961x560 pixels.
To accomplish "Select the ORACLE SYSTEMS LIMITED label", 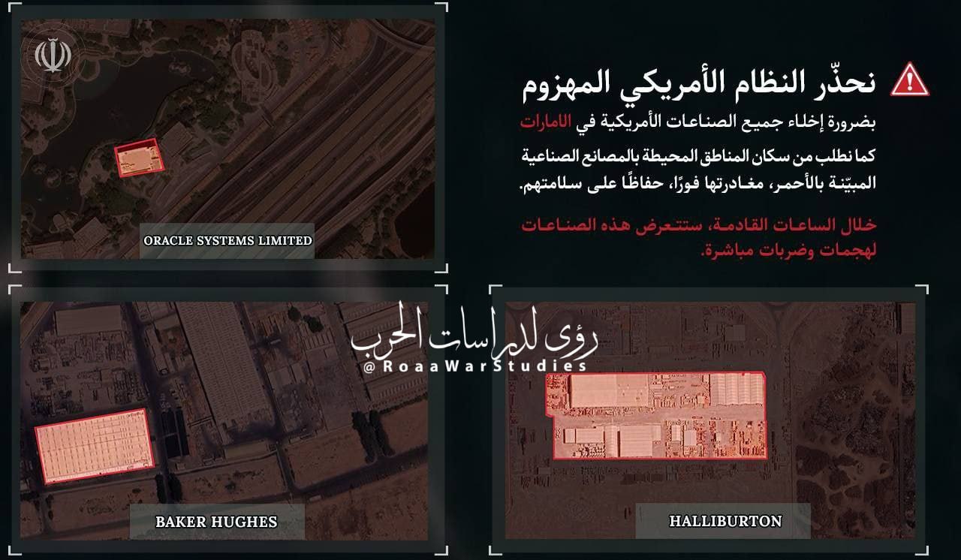I will [227, 241].
